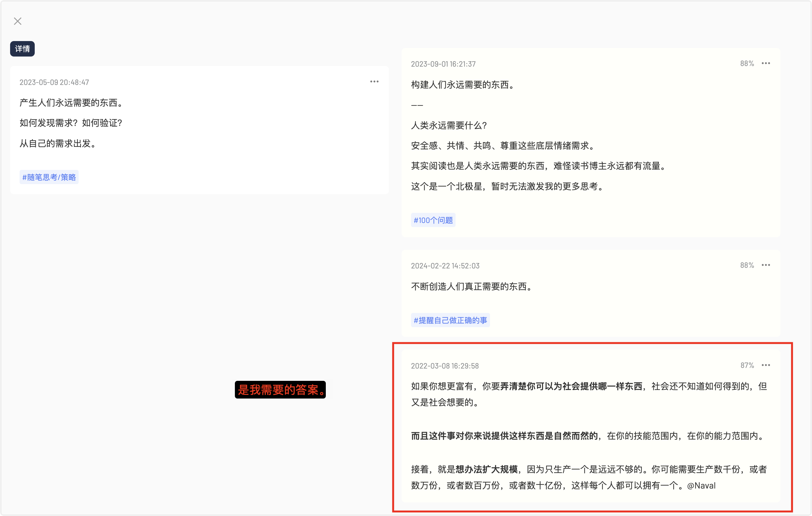The width and height of the screenshot is (812, 516).
Task: Close the detail panel with X icon
Action: pyautogui.click(x=18, y=21)
